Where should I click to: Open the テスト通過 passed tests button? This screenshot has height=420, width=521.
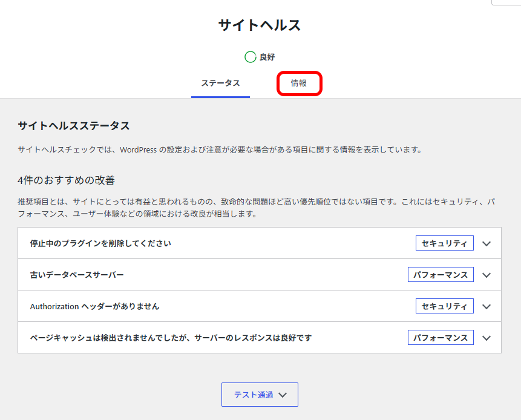click(x=260, y=395)
